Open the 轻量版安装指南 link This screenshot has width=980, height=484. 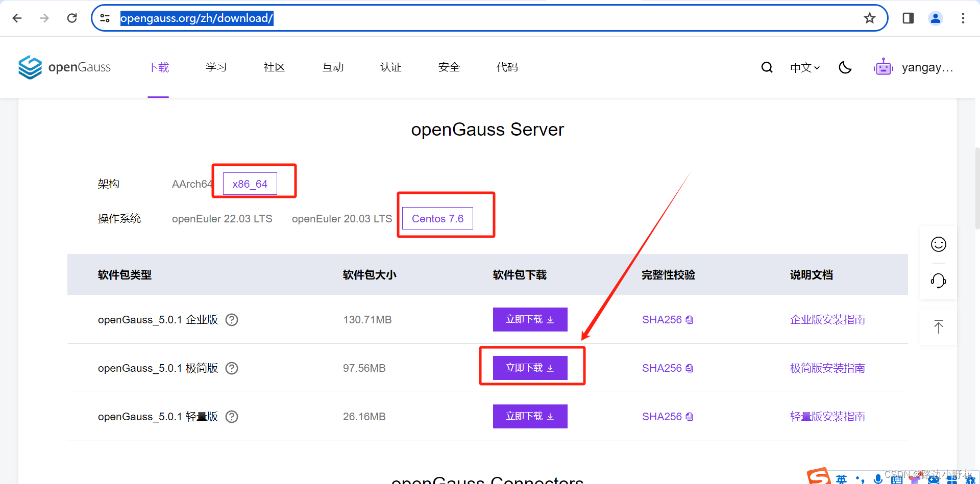coord(827,417)
